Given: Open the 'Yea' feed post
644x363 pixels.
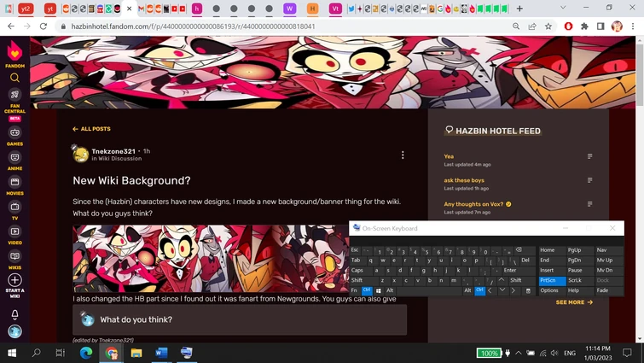Looking at the screenshot, I should pyautogui.click(x=449, y=156).
